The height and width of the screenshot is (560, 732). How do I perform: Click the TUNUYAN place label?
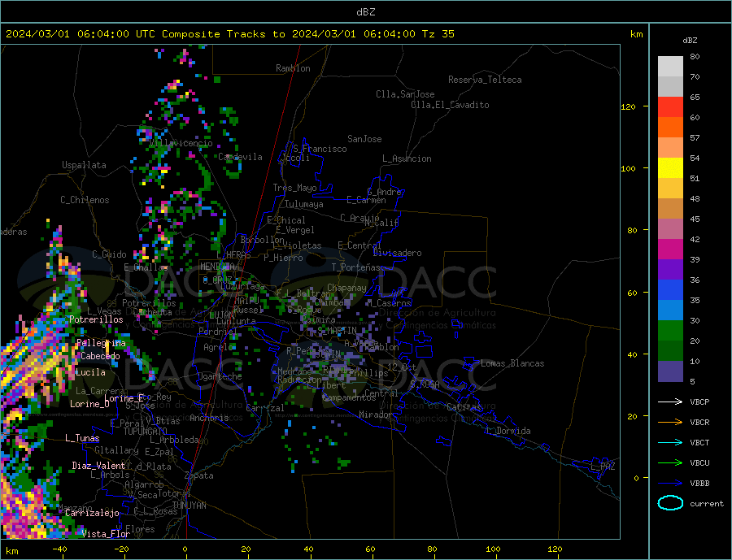coord(189,506)
